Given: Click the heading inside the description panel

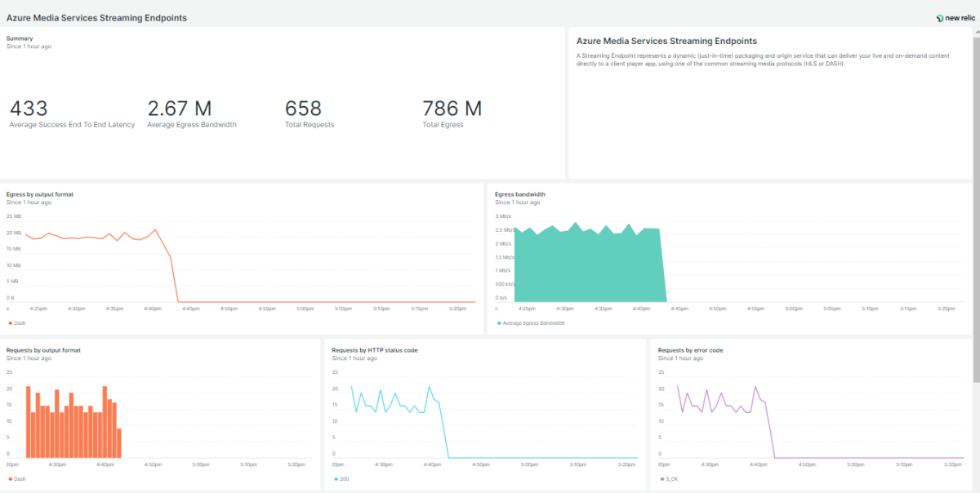Looking at the screenshot, I should pos(666,41).
